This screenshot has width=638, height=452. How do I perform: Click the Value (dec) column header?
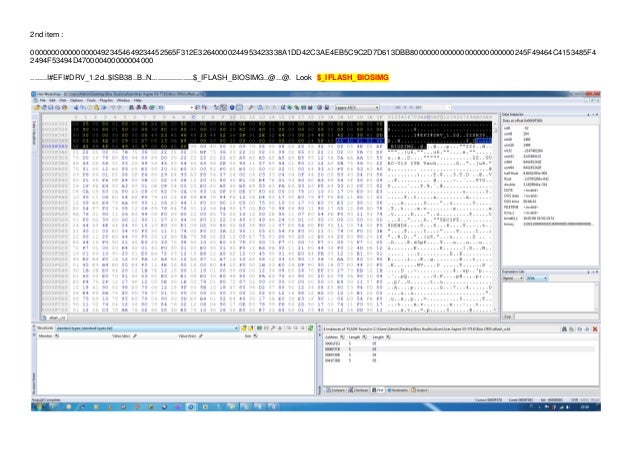[x=124, y=336]
